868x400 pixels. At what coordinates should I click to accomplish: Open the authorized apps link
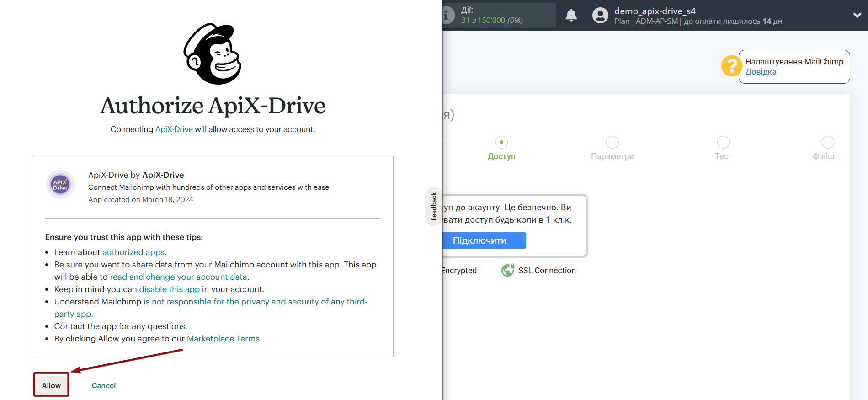click(x=133, y=252)
